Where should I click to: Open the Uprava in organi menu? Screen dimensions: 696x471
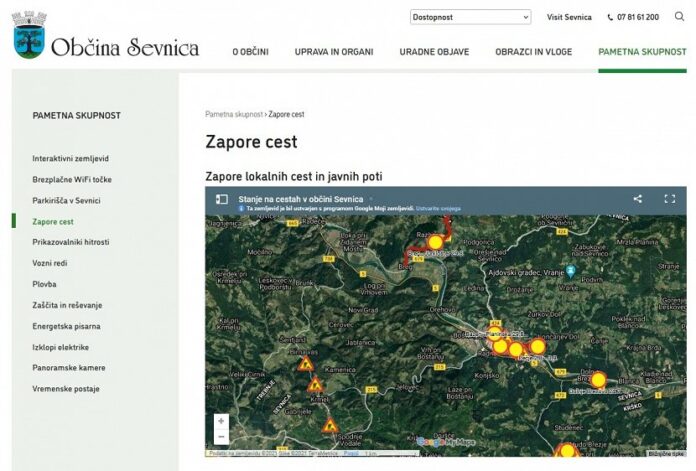click(334, 51)
